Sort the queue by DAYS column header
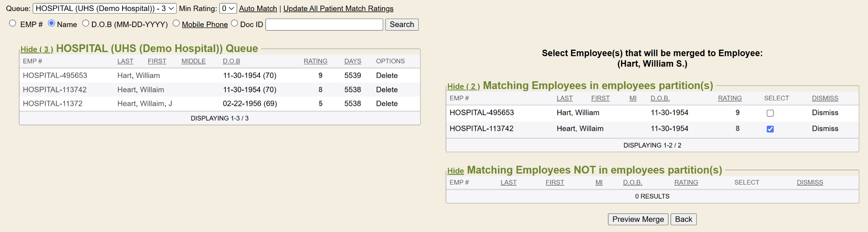 (x=353, y=61)
